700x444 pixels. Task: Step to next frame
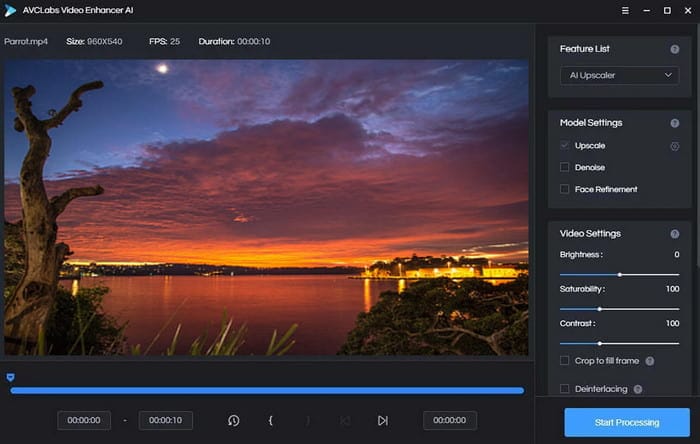[x=383, y=420]
